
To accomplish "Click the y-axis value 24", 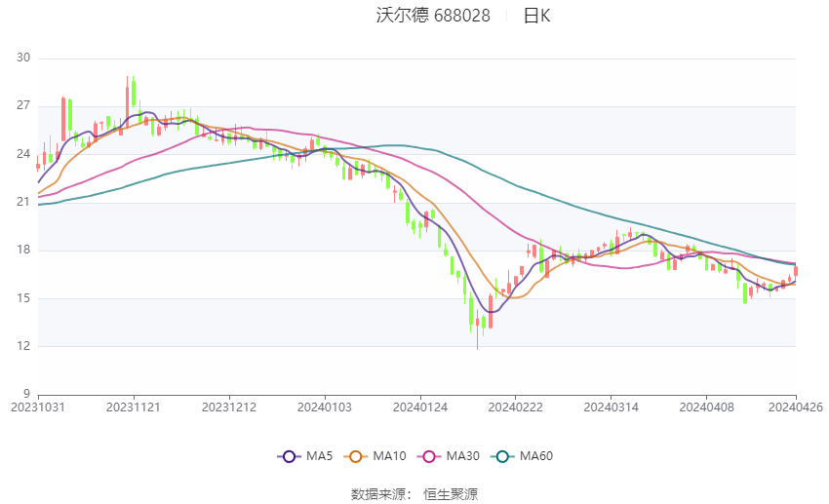I will [x=23, y=154].
